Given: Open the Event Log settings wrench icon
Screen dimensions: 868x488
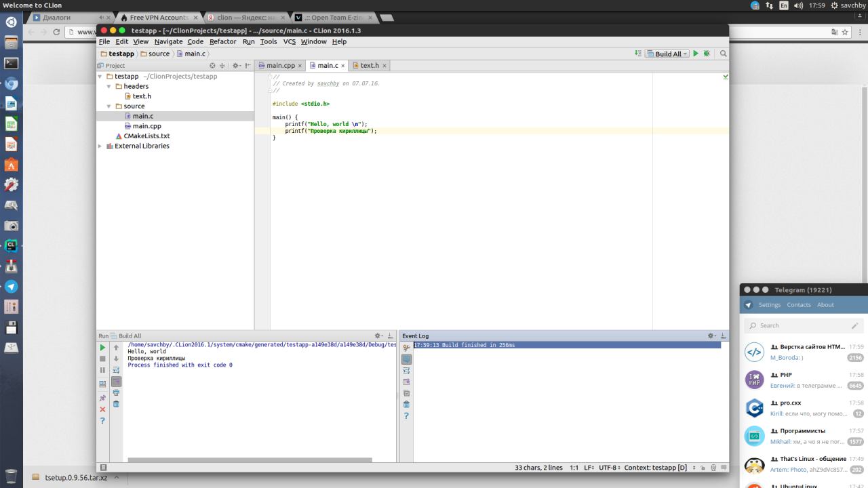Looking at the screenshot, I should coord(406,348).
